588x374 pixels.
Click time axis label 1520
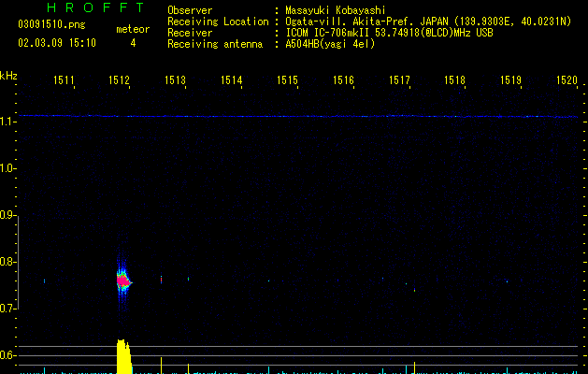click(566, 79)
